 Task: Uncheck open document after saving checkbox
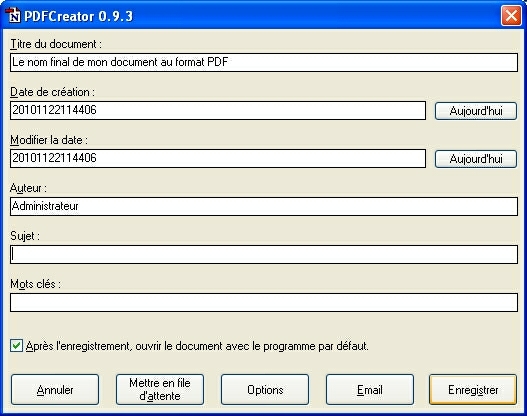pyautogui.click(x=16, y=346)
